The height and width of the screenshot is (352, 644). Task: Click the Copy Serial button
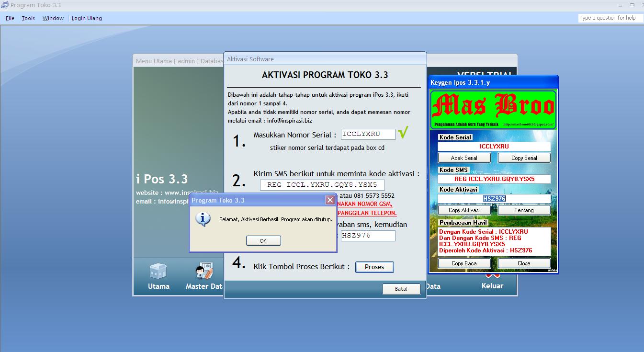click(x=524, y=158)
